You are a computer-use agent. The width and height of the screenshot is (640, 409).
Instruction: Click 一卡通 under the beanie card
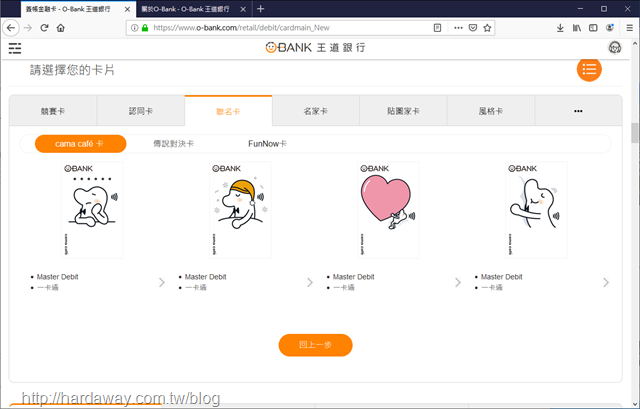[x=196, y=287]
